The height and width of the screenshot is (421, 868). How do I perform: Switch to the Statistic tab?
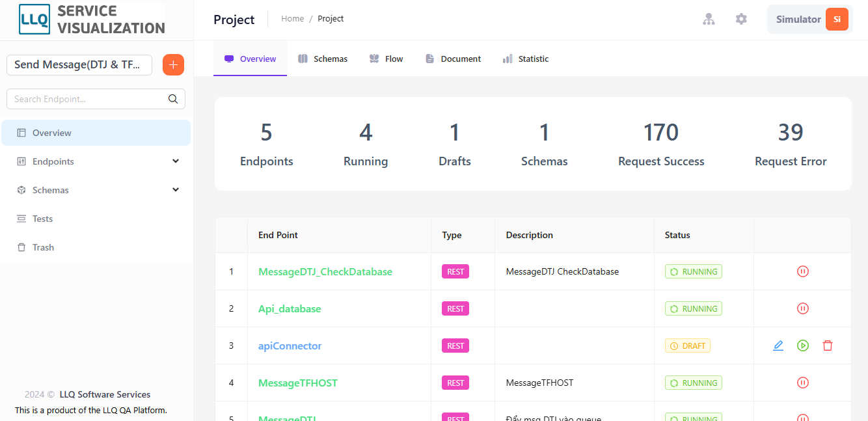526,59
